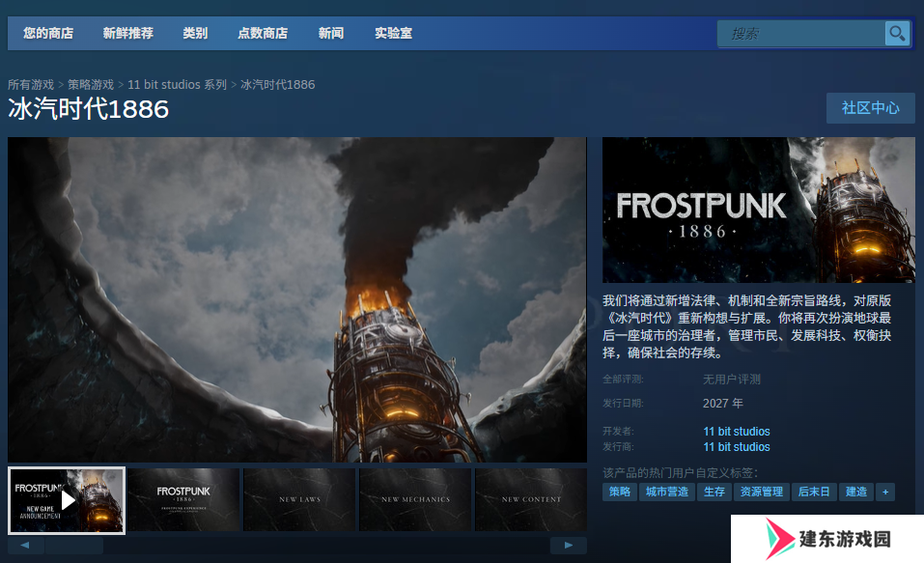The height and width of the screenshot is (563, 924).
Task: View the Frostpunk 1886 logo thumbnail
Action: 183,500
